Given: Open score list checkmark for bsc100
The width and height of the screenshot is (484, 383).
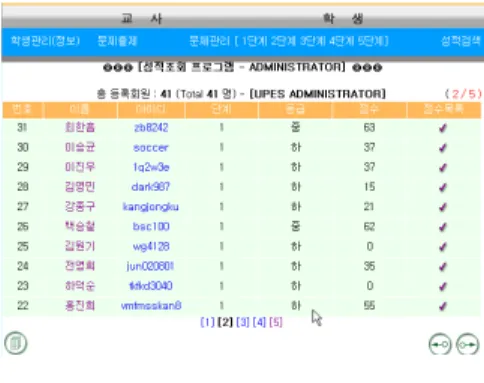Looking at the screenshot, I should [x=443, y=227].
